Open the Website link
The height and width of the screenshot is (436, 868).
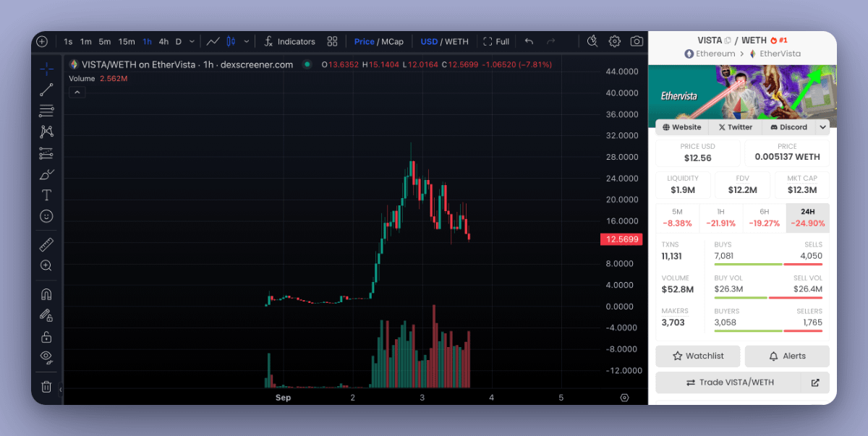(x=681, y=127)
